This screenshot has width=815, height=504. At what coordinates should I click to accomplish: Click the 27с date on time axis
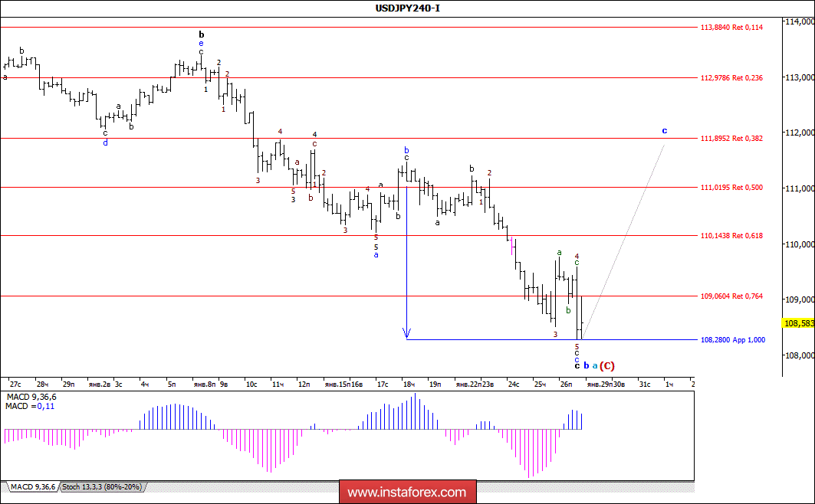[x=15, y=384]
